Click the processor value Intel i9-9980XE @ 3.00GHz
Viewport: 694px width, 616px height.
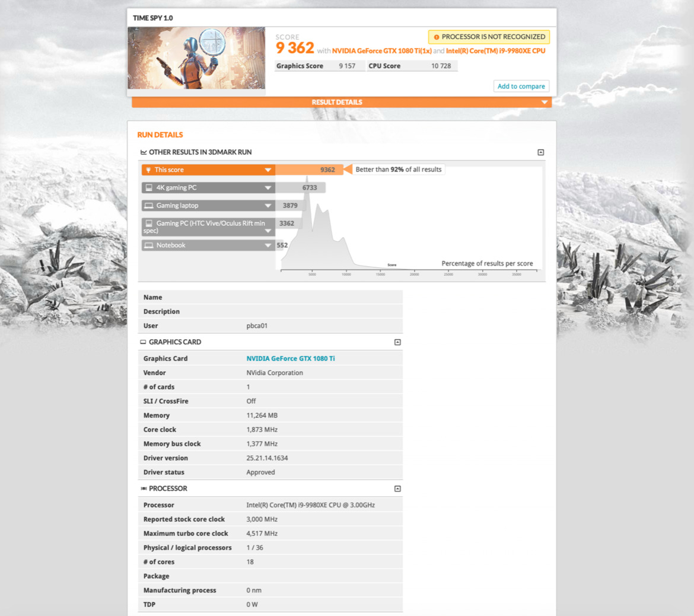[x=310, y=505]
